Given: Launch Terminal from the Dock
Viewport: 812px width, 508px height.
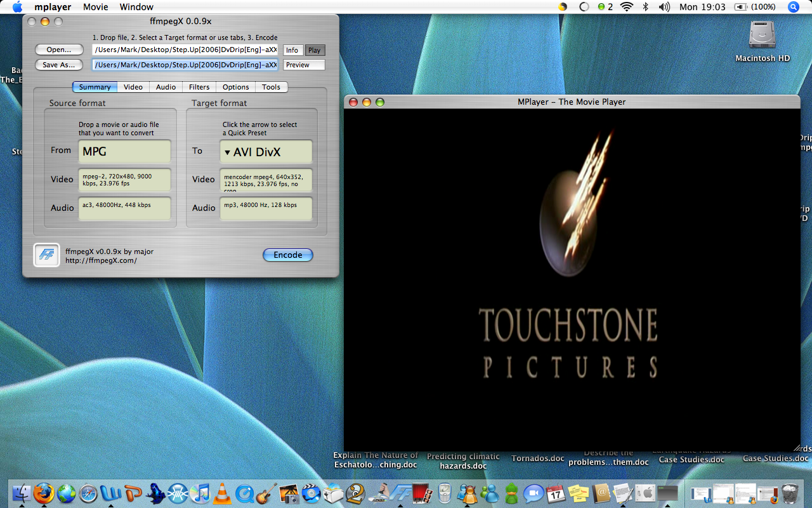Looking at the screenshot, I should pyautogui.click(x=667, y=493).
